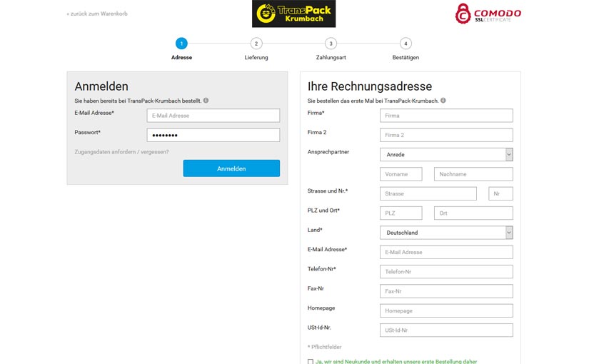Focus the USt-Id-Nr. field
The image size is (589, 364).
(446, 330)
